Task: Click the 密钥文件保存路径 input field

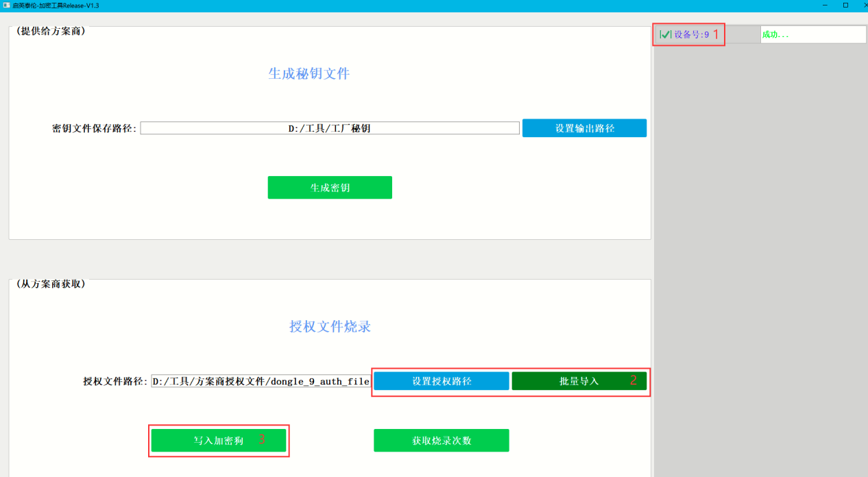Action: pyautogui.click(x=329, y=128)
